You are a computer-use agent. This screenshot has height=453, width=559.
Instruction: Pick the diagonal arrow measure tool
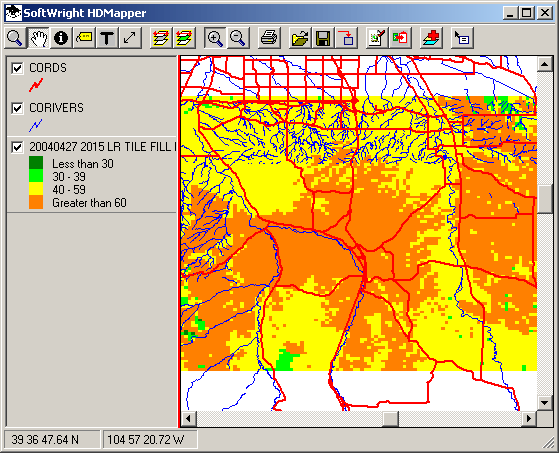pos(130,38)
